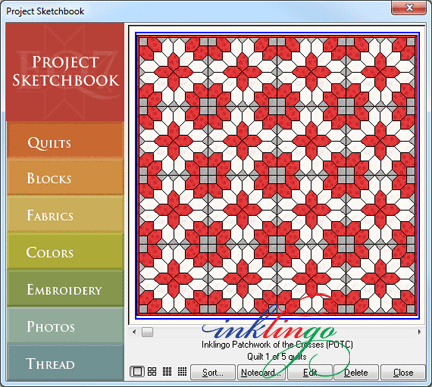Click the Edit button
The height and width of the screenshot is (387, 432).
point(310,372)
